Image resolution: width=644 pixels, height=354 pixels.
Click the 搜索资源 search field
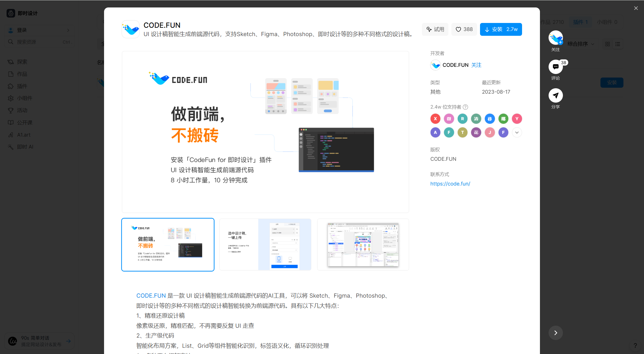coord(39,42)
